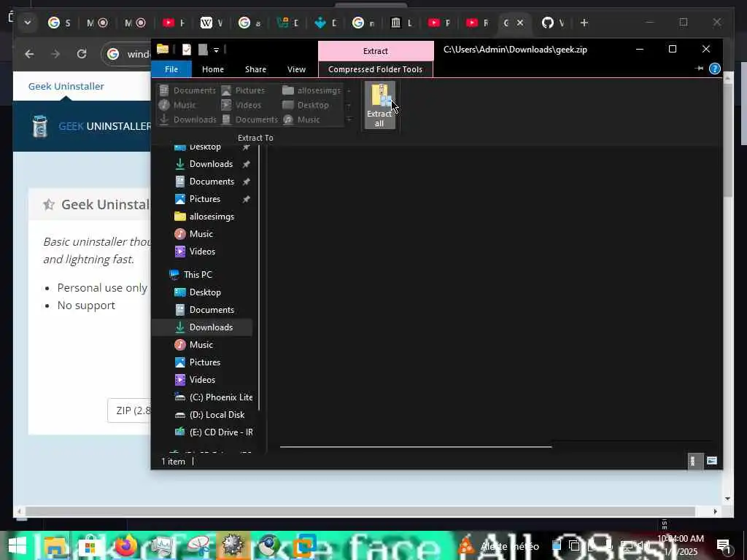Click the Geek Uninstaller page tab
Screen dimensions: 747x560
(66, 86)
